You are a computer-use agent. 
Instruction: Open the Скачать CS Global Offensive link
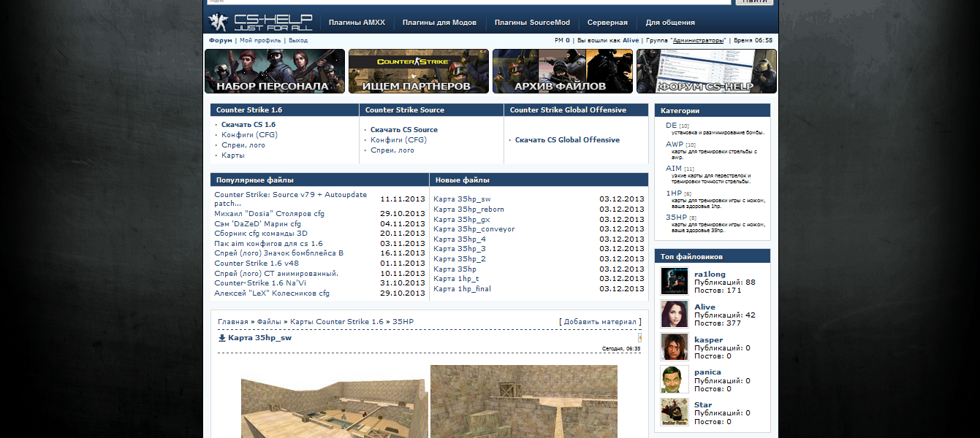click(x=567, y=140)
